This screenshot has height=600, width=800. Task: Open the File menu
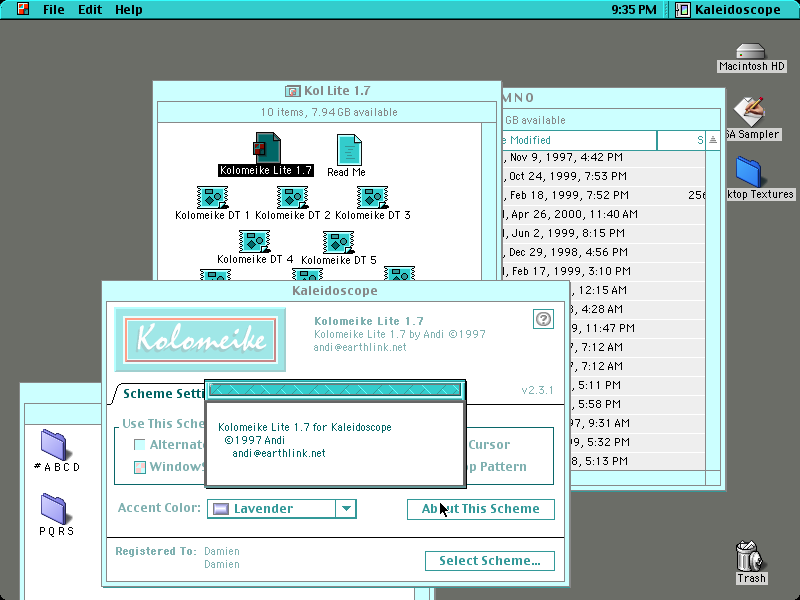coord(54,10)
